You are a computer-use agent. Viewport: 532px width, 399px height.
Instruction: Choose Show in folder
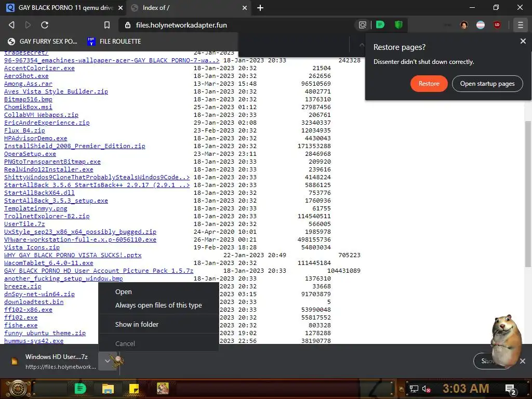(158, 324)
